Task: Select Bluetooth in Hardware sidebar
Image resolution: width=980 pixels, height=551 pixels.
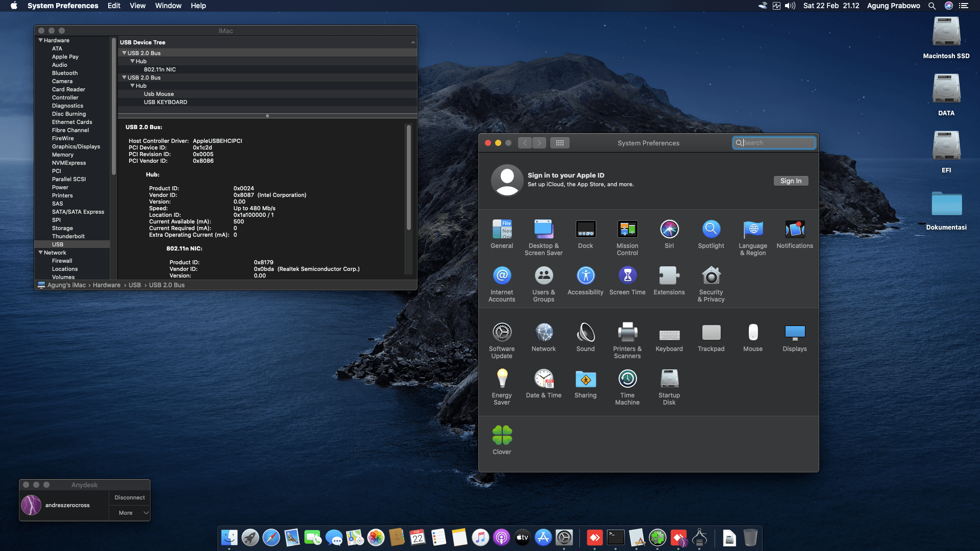Action: tap(65, 73)
